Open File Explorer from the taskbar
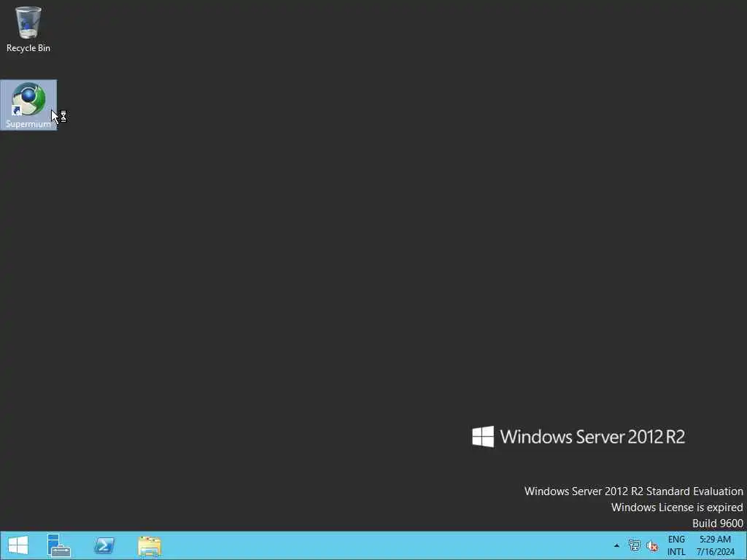This screenshot has width=747, height=560. [150, 545]
